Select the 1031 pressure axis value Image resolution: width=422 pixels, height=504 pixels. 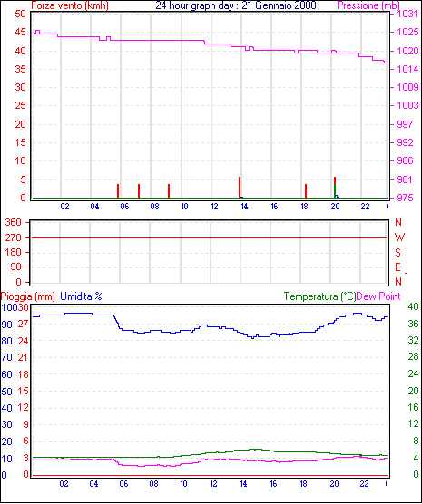click(x=407, y=14)
